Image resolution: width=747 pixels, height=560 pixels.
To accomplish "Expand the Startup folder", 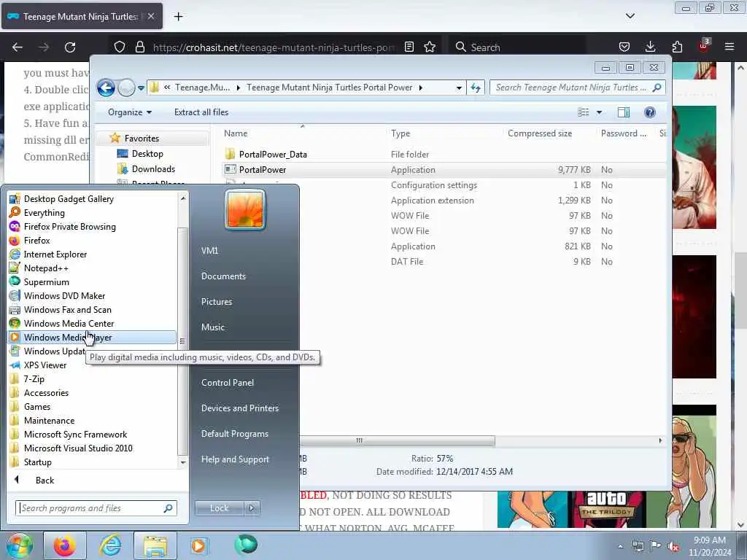I will point(38,462).
